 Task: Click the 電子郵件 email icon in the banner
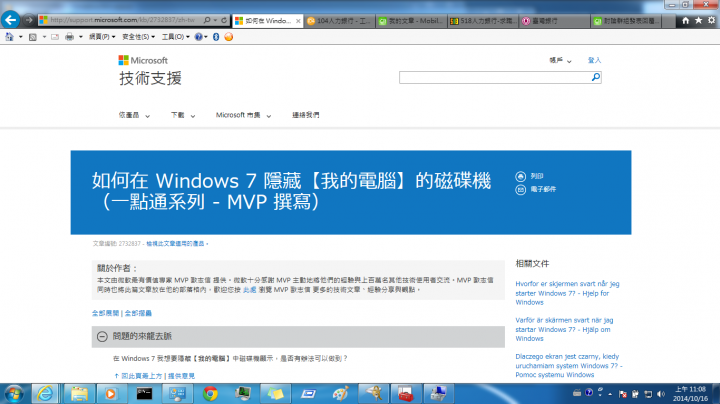point(520,190)
